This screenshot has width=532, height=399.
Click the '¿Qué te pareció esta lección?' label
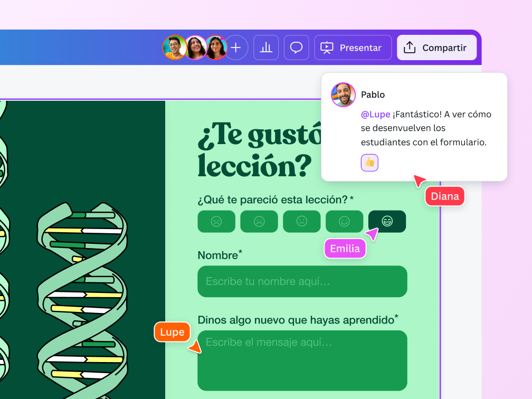275,200
